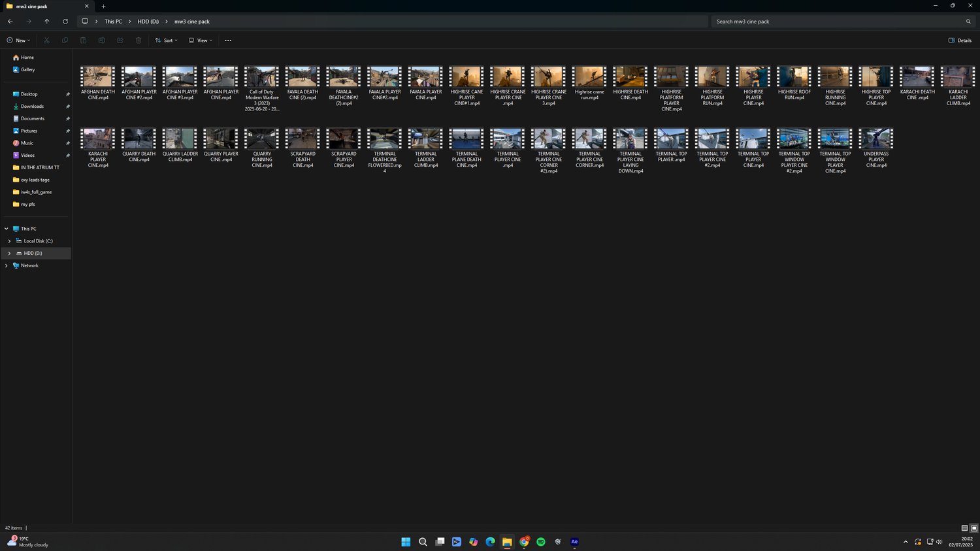Screen dimensions: 980x551
Task: Expand the HDD (D:) tree node
Action: (x=9, y=253)
